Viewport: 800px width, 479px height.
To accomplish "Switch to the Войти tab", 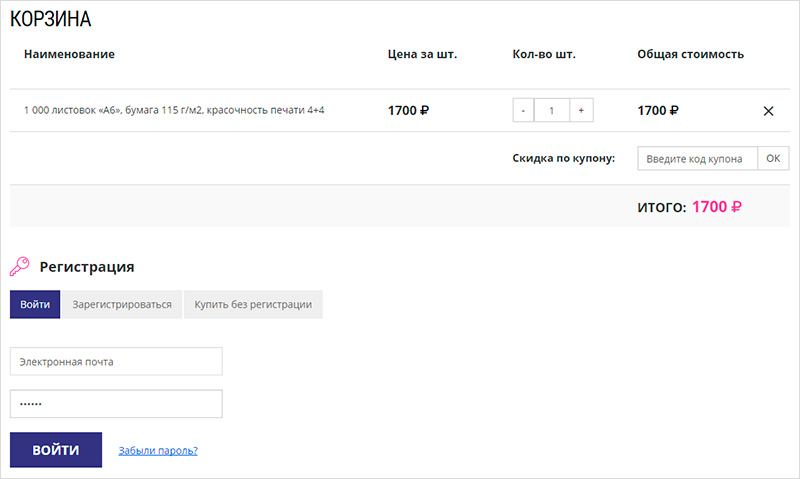I will point(35,305).
